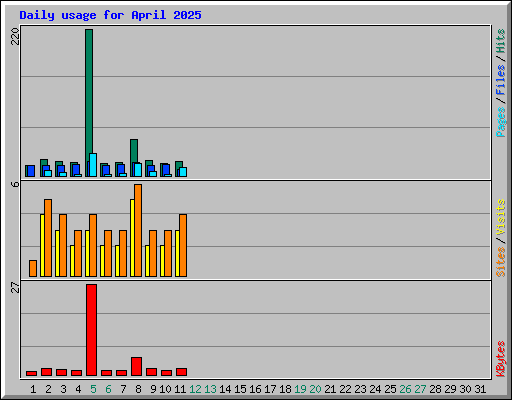Click the orange Sites bar for day 1

[33, 268]
